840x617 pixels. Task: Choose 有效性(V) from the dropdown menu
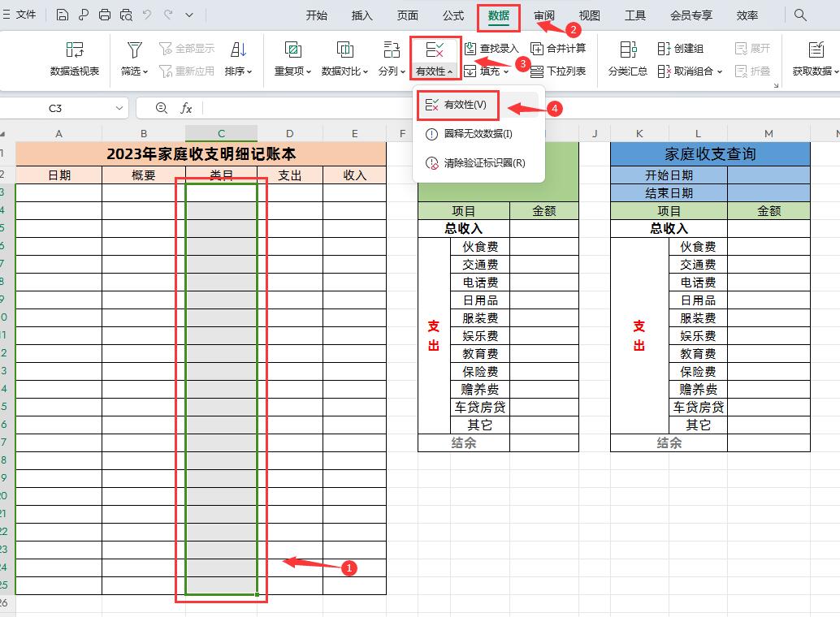click(478, 105)
